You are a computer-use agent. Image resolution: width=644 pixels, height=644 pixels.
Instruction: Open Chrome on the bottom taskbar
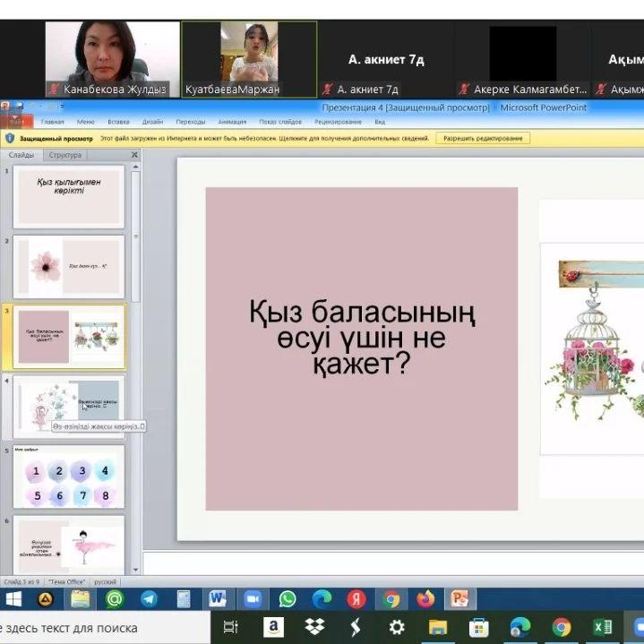(561, 627)
